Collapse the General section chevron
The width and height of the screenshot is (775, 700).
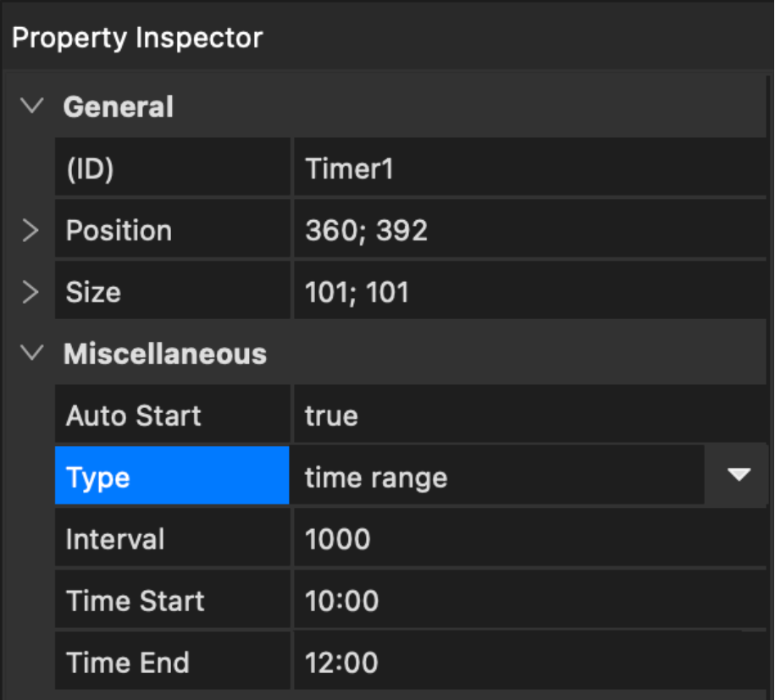(33, 107)
